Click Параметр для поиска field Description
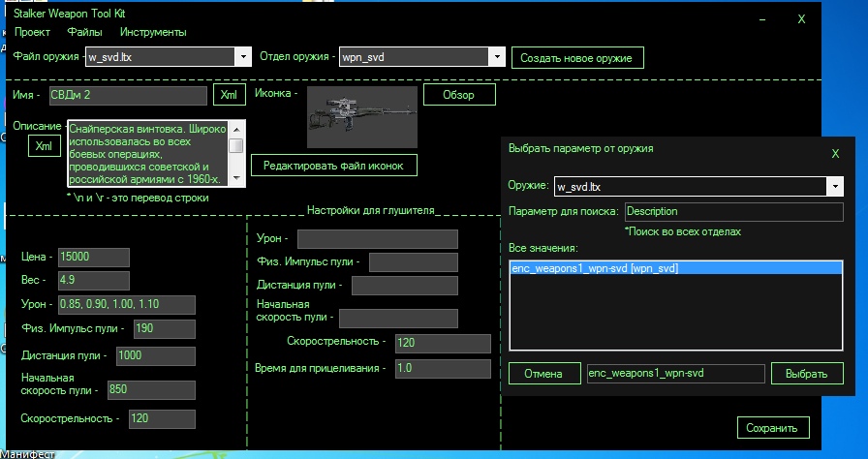The image size is (868, 459). coord(734,212)
